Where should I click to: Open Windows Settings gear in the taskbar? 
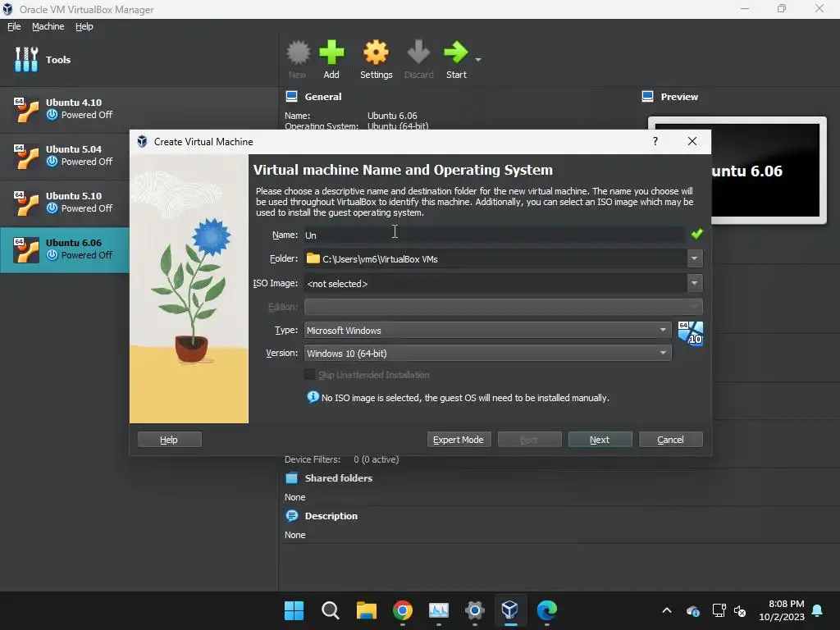pyautogui.click(x=475, y=610)
